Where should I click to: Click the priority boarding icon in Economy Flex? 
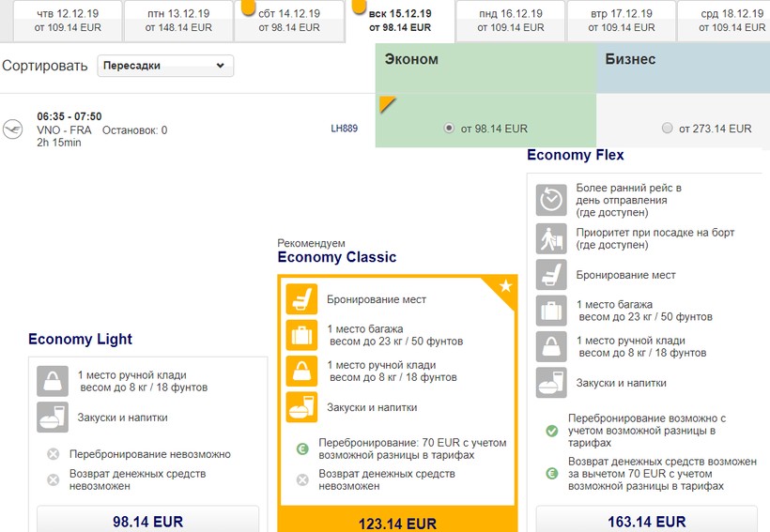coord(551,238)
